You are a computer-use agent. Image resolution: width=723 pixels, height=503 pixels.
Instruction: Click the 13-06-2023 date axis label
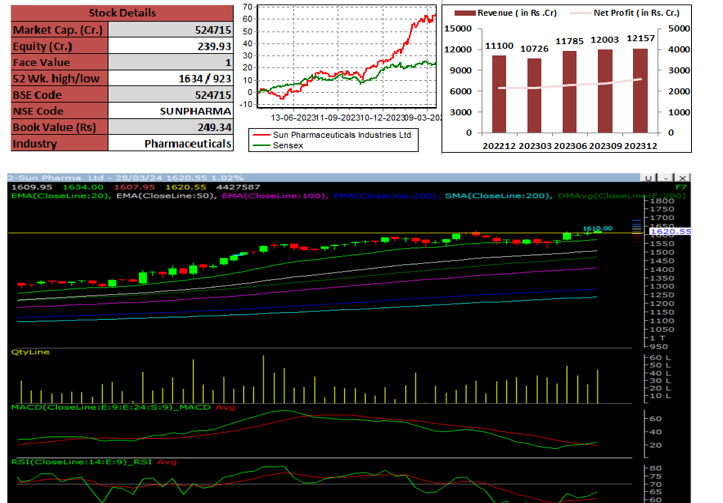coord(292,118)
